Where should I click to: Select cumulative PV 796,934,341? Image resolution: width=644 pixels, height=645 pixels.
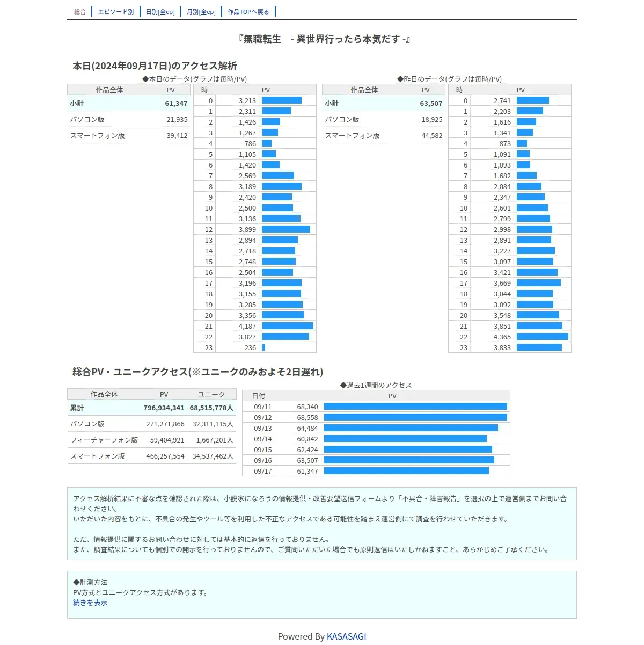click(164, 408)
